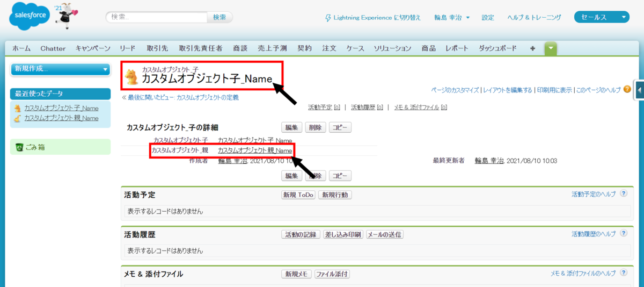Open the リード tab

pyautogui.click(x=128, y=48)
